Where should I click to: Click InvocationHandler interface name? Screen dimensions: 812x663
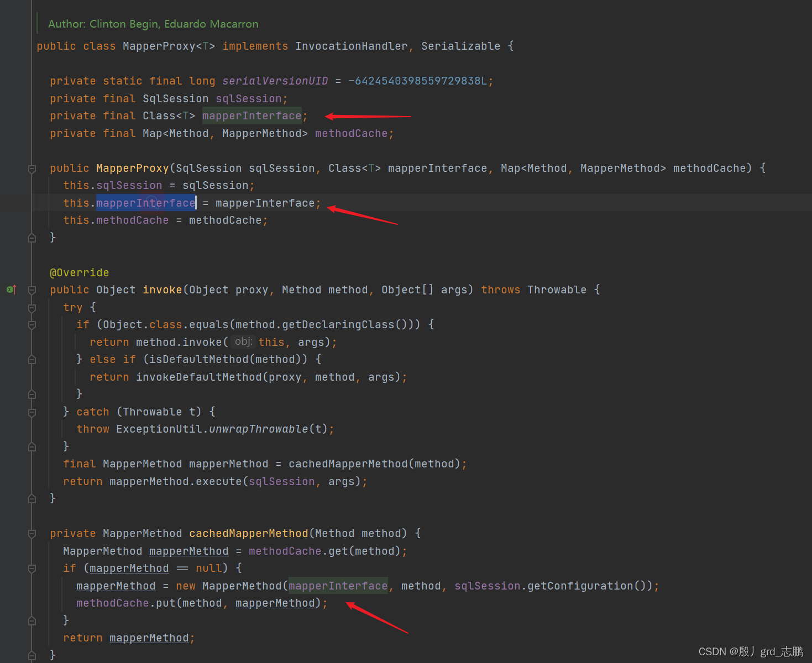(x=352, y=46)
